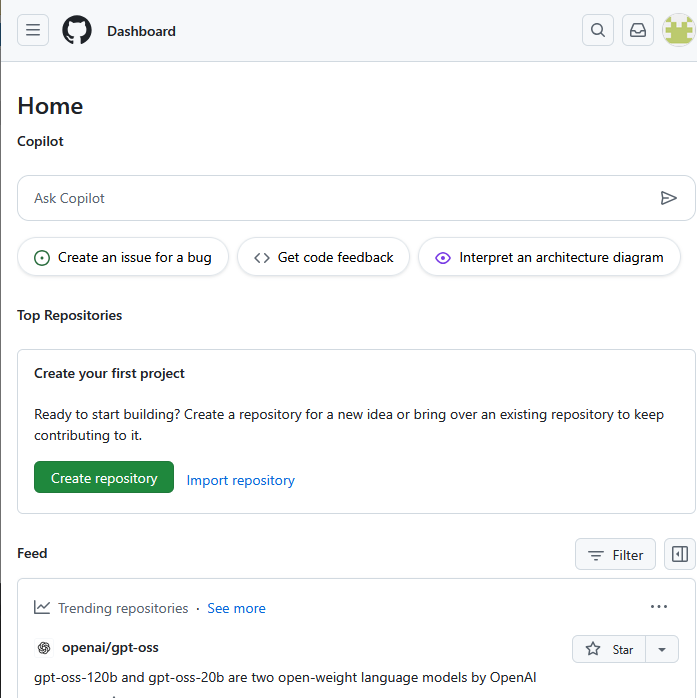Open the feed Filter menu
Screen dimensions: 697x698
(615, 554)
